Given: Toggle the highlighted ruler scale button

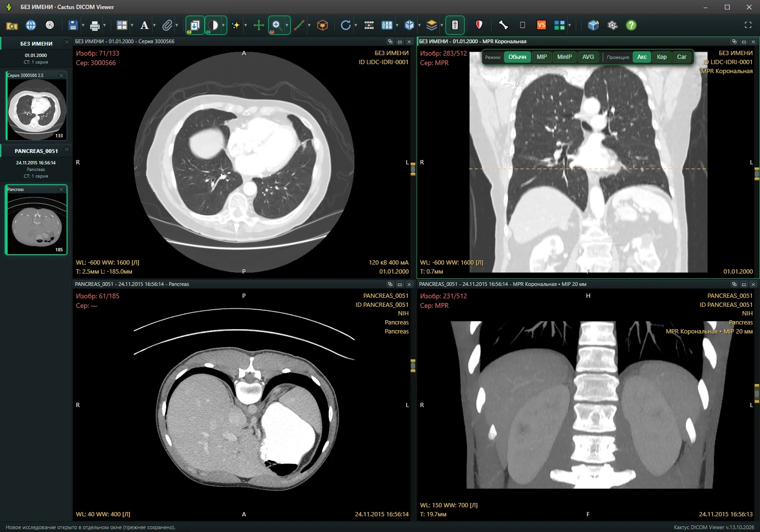Looking at the screenshot, I should tap(455, 25).
